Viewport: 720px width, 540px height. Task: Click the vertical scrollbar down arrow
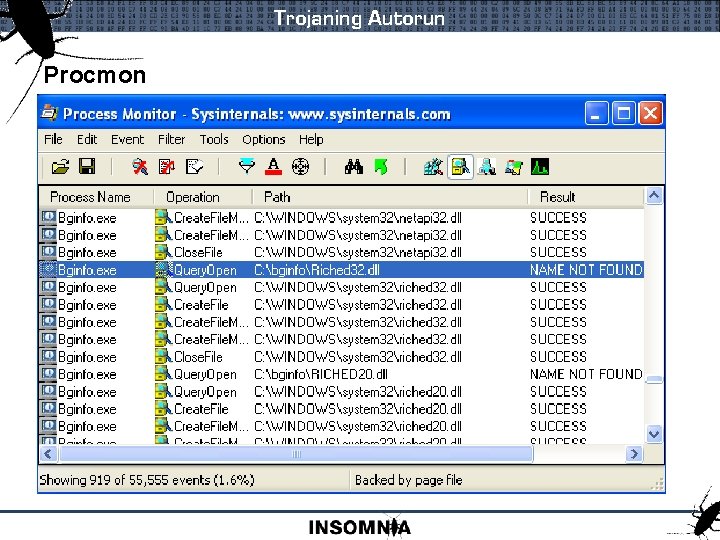point(654,433)
